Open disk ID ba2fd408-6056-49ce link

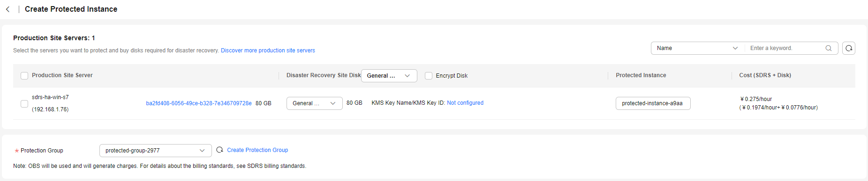tap(199, 103)
